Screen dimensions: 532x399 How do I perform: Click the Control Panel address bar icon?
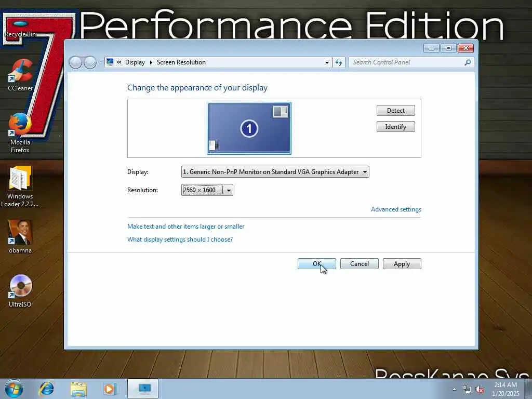110,62
